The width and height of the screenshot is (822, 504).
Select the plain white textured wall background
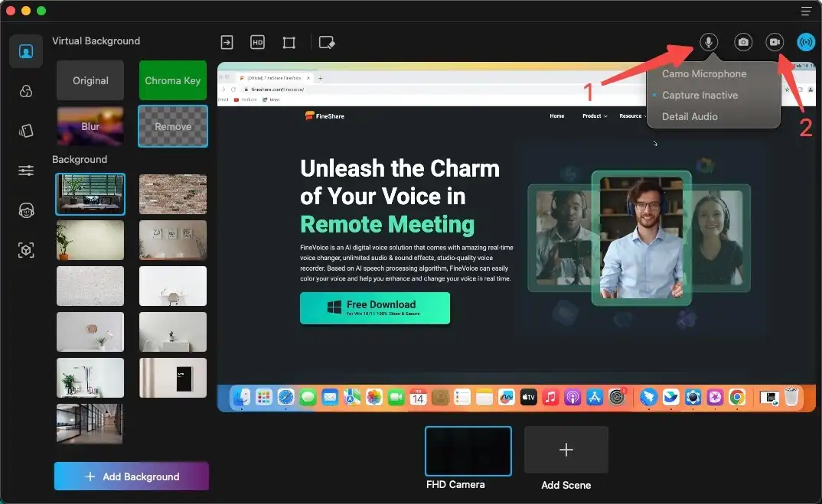pyautogui.click(x=90, y=286)
